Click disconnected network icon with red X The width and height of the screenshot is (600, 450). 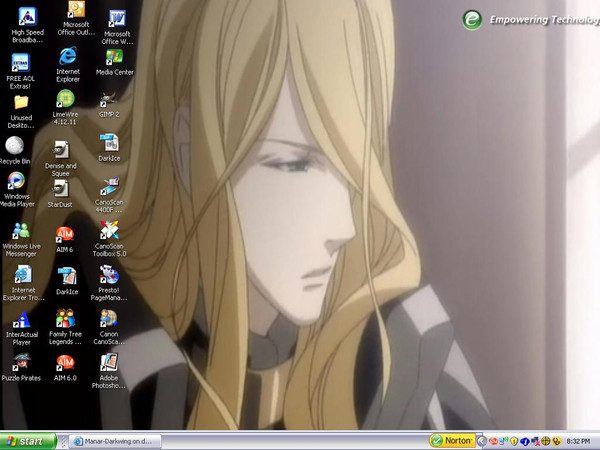tap(535, 441)
